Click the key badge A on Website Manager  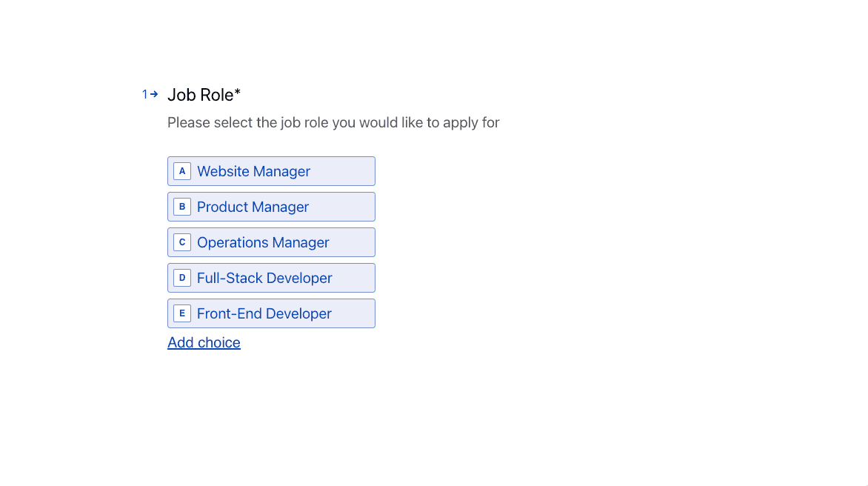click(x=182, y=171)
